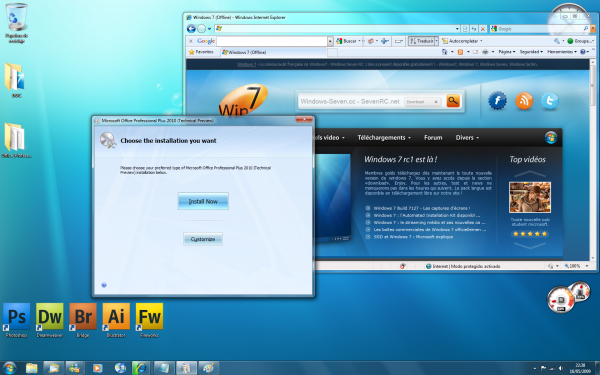Click the orange search button on website
The width and height of the screenshot is (600, 375).
(x=453, y=101)
